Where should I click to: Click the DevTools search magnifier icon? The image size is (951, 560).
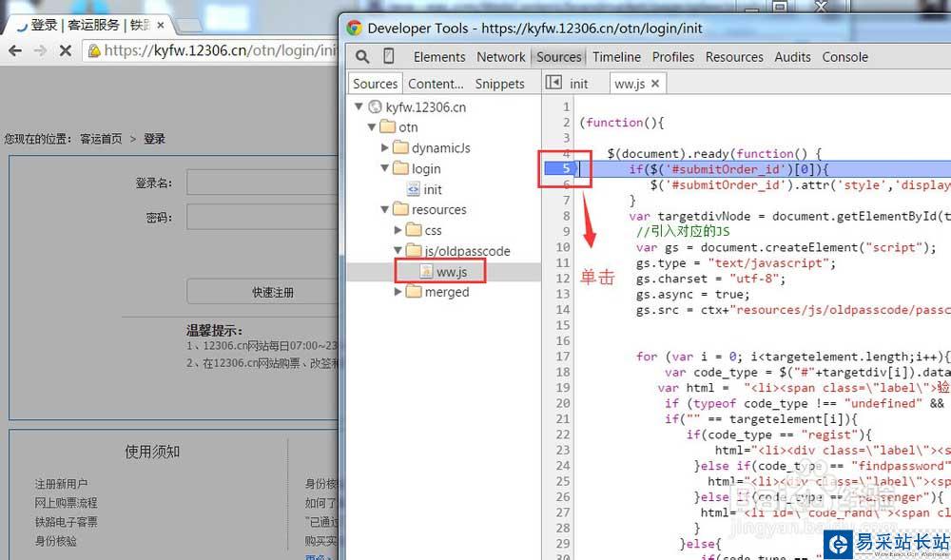tap(362, 57)
